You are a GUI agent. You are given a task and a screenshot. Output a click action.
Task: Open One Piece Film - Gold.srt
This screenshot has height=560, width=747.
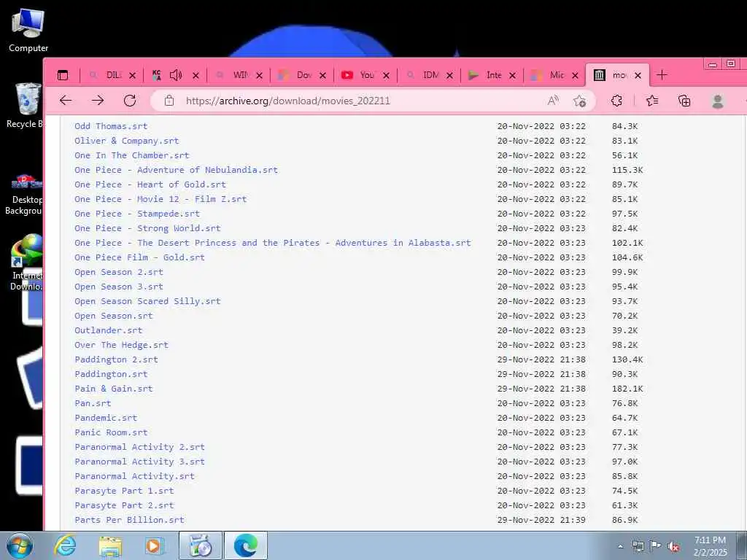[x=139, y=257]
